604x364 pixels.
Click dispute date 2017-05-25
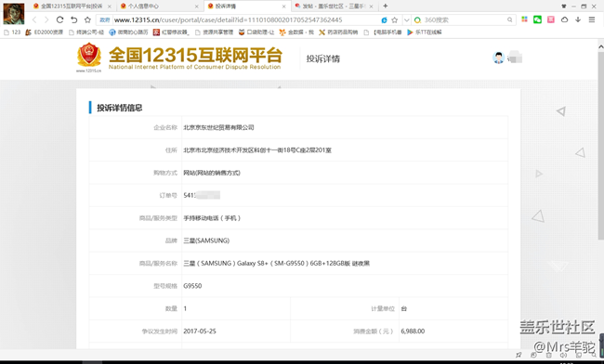[x=200, y=331]
